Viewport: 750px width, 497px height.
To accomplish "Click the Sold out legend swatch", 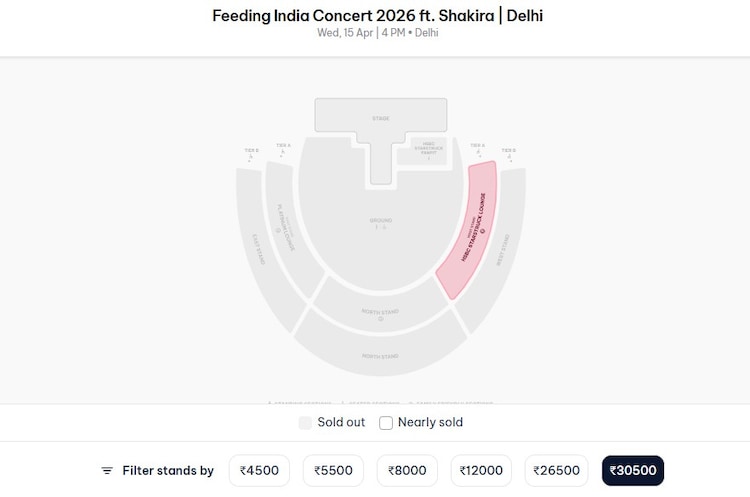I will [305, 423].
